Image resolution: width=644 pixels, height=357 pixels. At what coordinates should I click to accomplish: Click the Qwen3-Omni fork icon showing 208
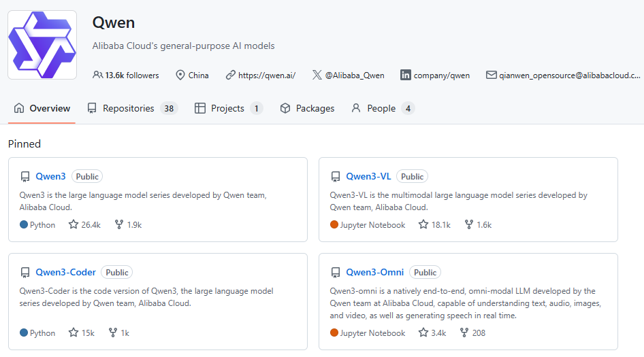click(464, 333)
